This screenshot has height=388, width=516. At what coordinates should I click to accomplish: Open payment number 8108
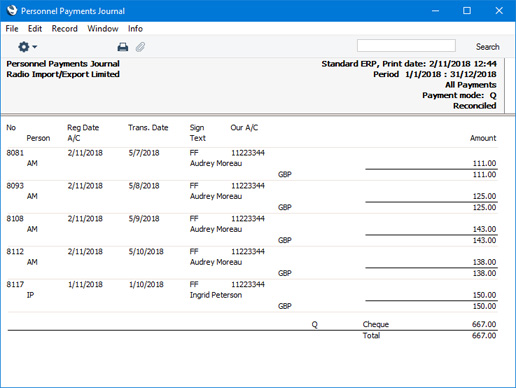pyautogui.click(x=15, y=219)
